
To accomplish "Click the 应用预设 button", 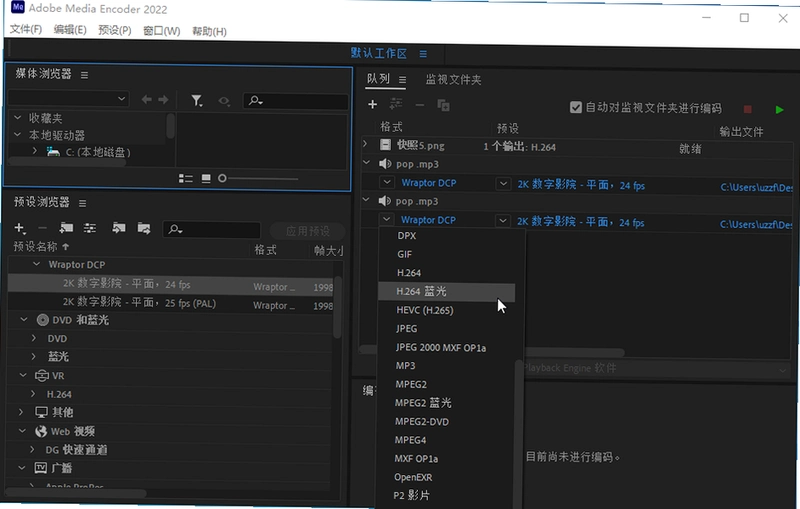I will point(308,231).
